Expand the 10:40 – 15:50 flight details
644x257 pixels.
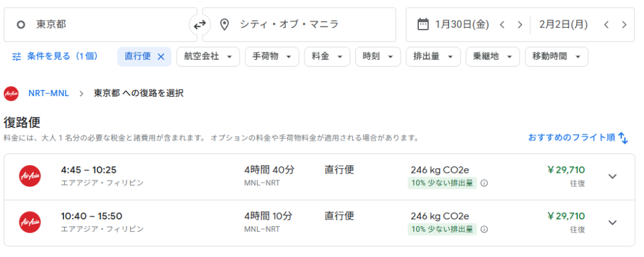click(613, 222)
